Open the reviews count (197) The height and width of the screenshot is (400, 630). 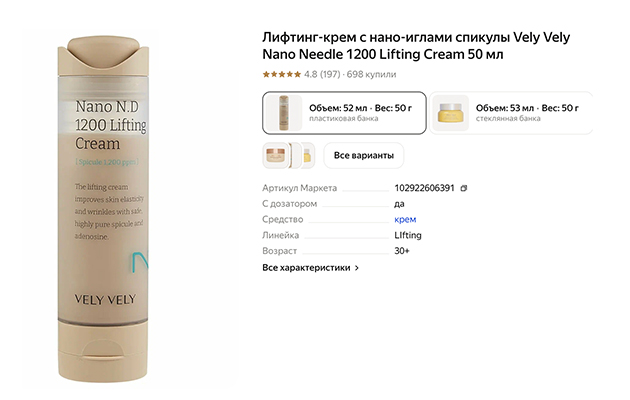tap(330, 74)
